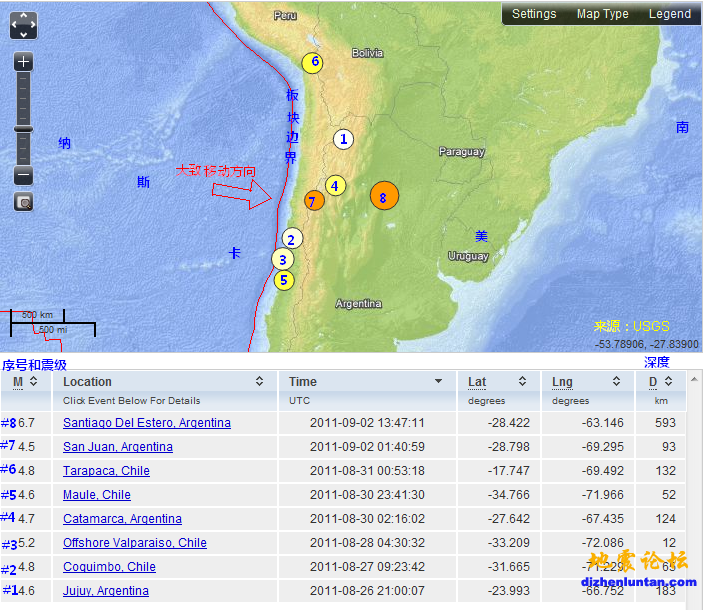The width and height of the screenshot is (704, 610).
Task: Click the map pan navigation control
Action: pos(23,25)
